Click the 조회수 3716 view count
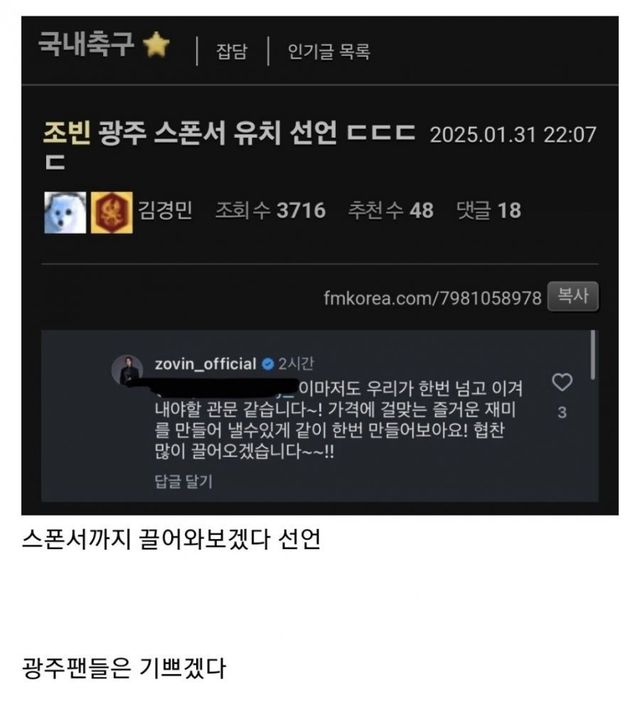640x709 pixels. 270,210
